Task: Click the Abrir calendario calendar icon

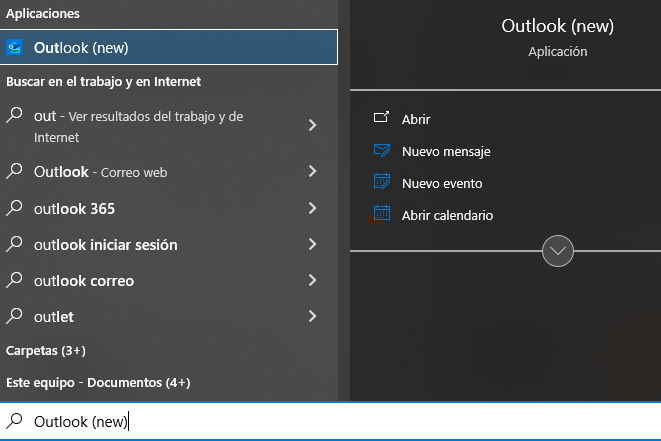Action: pyautogui.click(x=382, y=213)
